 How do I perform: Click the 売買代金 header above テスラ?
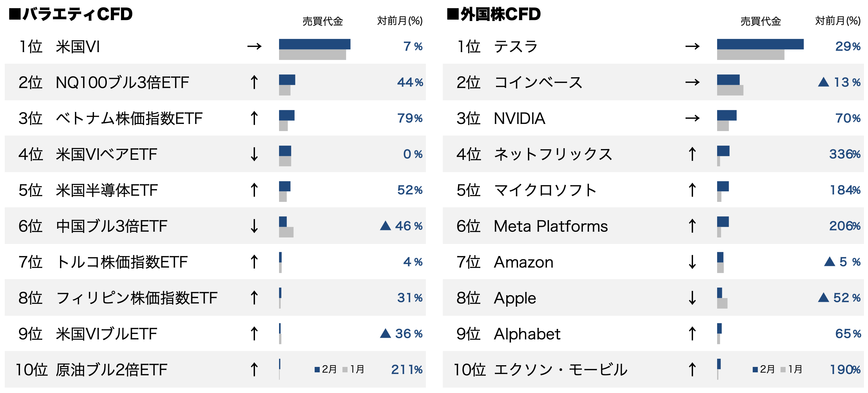[x=761, y=21]
